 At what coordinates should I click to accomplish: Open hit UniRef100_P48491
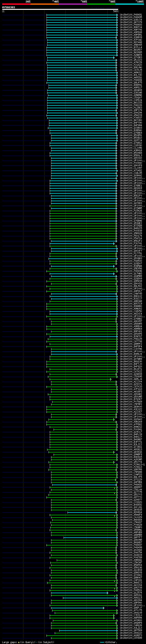(x=131, y=15)
